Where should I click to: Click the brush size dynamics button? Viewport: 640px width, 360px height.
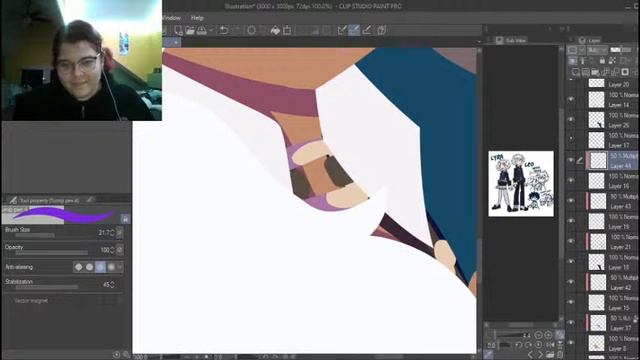120,232
